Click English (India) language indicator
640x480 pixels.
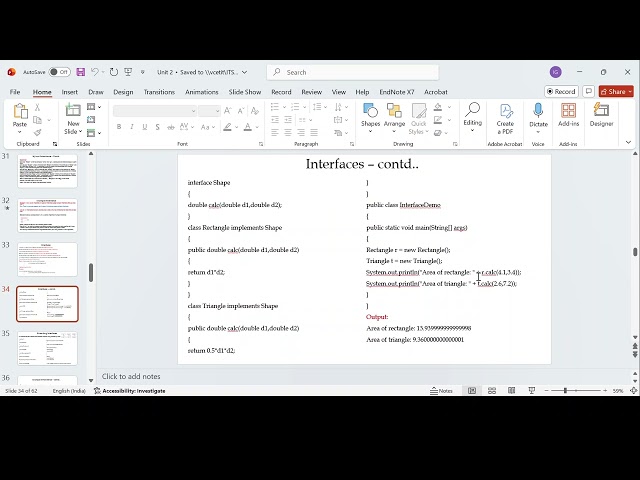[69, 391]
